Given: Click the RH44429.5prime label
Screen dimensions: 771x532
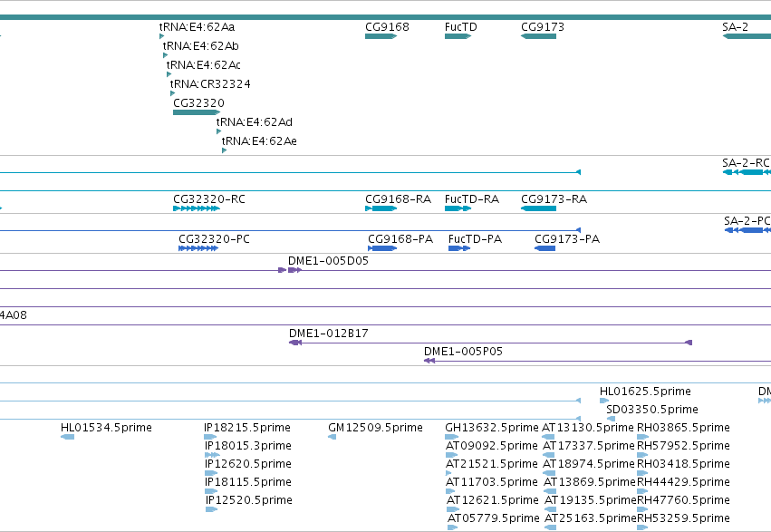Looking at the screenshot, I should click(683, 482).
